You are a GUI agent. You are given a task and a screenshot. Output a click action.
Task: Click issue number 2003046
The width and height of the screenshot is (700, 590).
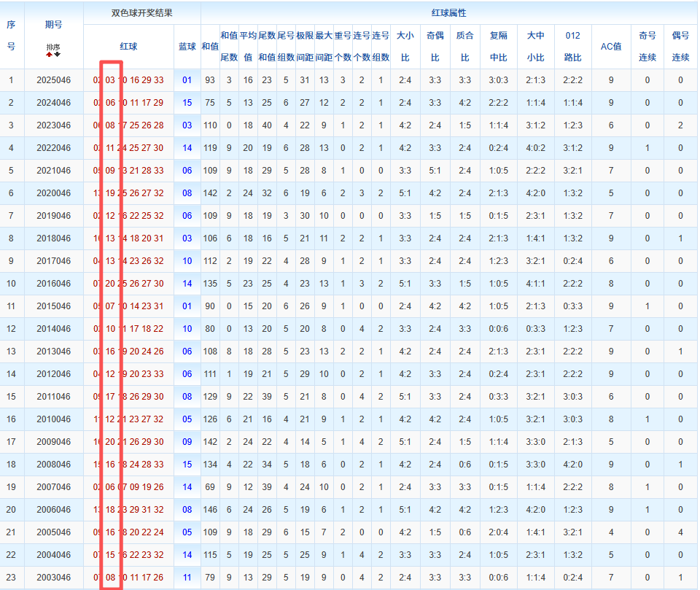(53, 578)
